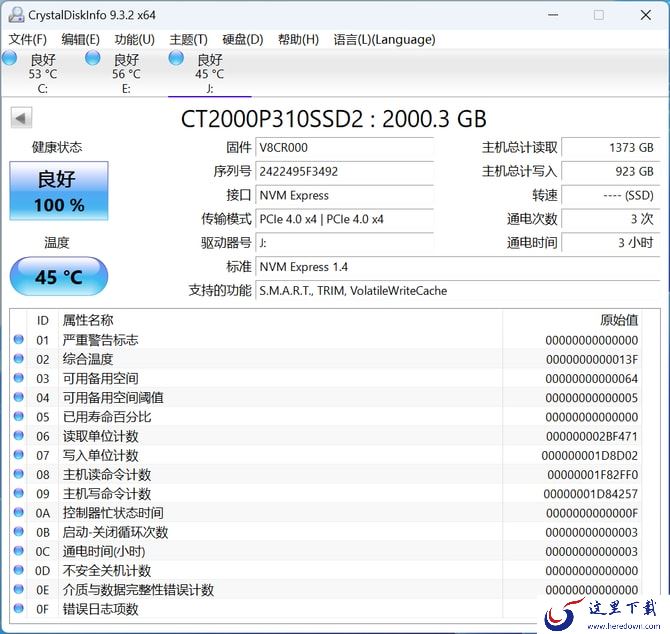Click status dot for attribute 09 主机写命令计数
Screen dimensions: 670x634
18,493
